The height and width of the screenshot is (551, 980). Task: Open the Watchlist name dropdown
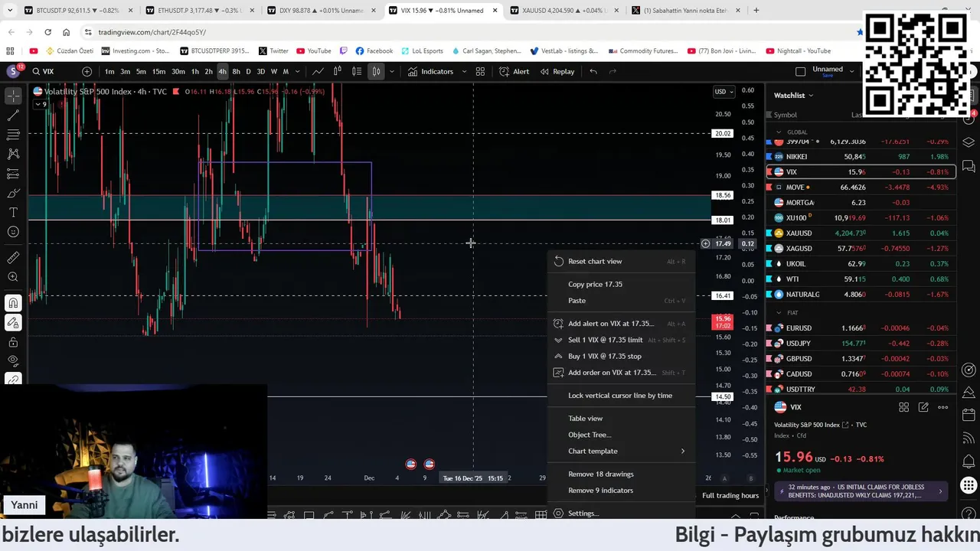click(793, 95)
